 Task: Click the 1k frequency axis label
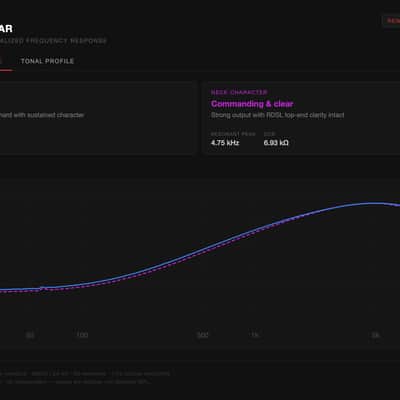click(x=255, y=335)
